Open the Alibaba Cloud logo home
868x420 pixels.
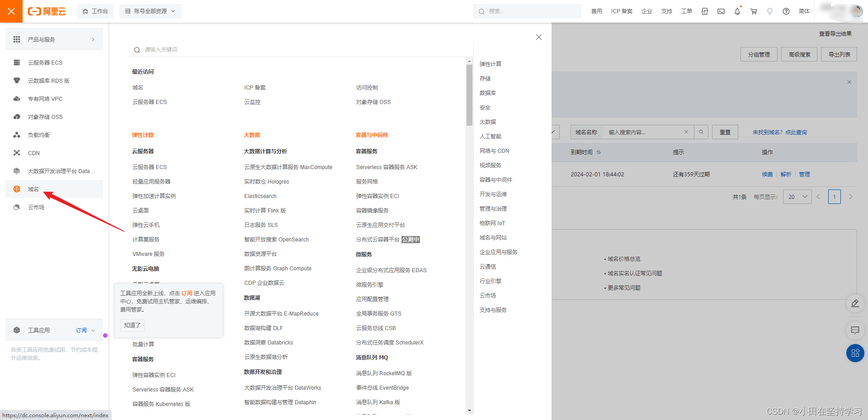pyautogui.click(x=47, y=11)
